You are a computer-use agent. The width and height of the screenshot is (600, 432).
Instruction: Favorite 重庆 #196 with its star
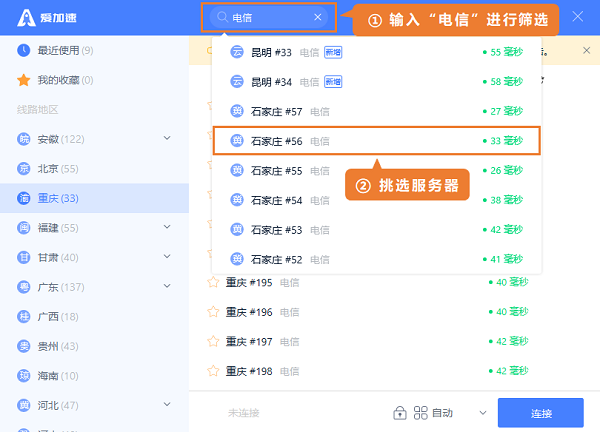[x=213, y=312]
